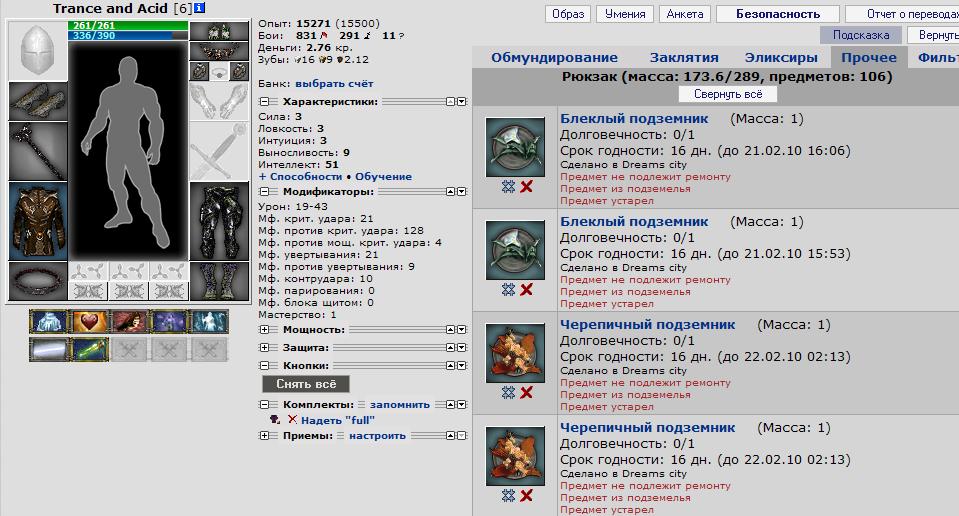Open the Обучение link
Image resolution: width=959 pixels, height=516 pixels.
383,177
